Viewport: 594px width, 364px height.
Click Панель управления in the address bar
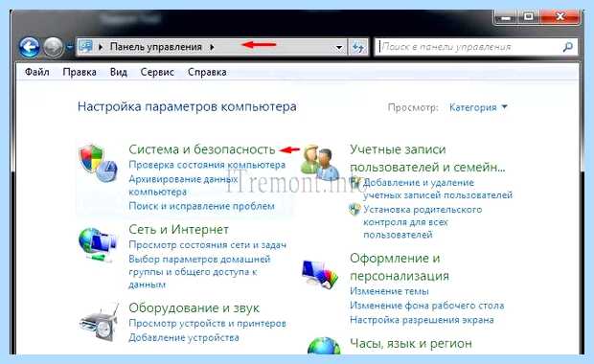pos(156,47)
